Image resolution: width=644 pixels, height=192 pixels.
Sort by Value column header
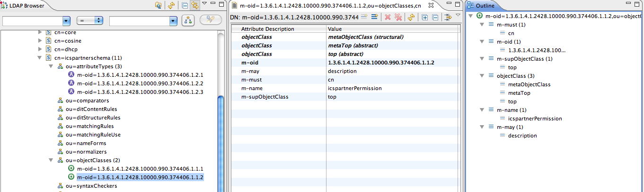click(393, 29)
